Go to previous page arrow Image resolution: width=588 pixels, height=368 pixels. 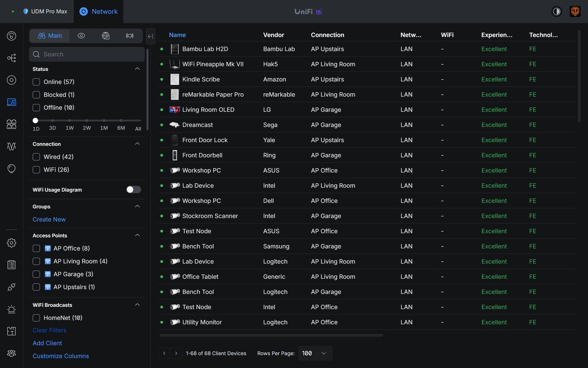point(164,353)
